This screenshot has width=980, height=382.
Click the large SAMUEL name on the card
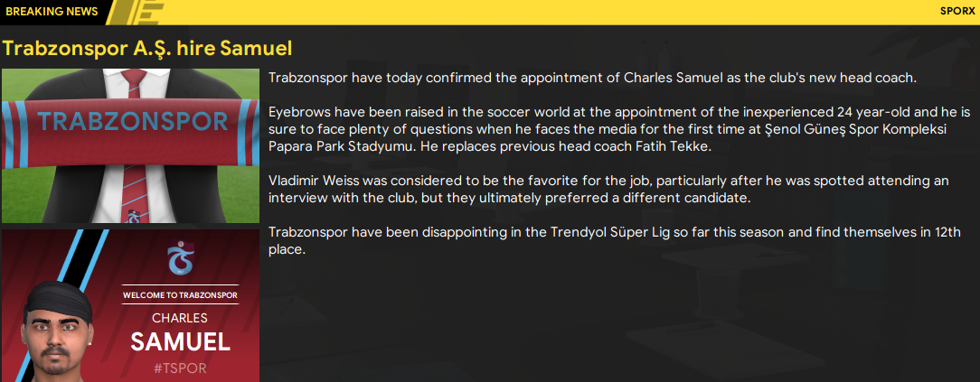180,342
